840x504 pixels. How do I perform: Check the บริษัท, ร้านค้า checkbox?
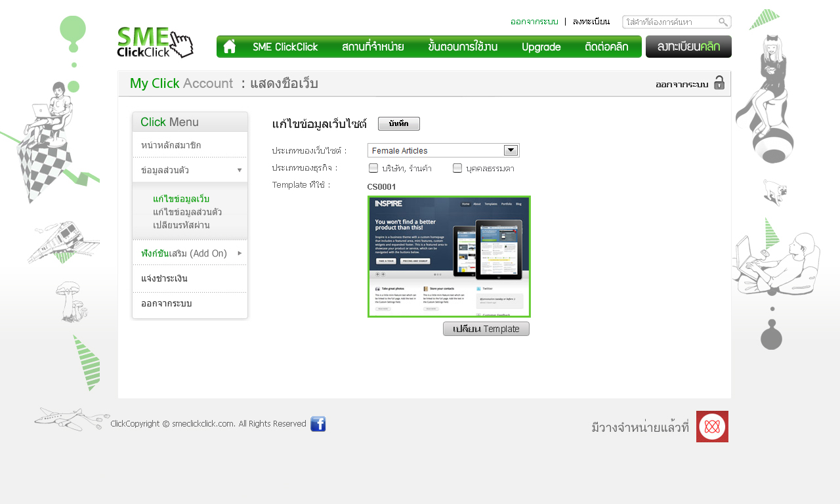373,168
